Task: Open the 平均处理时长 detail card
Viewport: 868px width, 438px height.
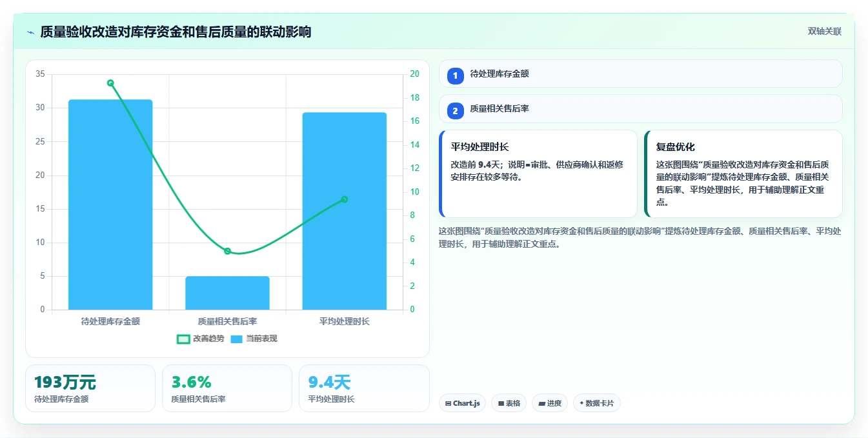Action: coord(538,174)
